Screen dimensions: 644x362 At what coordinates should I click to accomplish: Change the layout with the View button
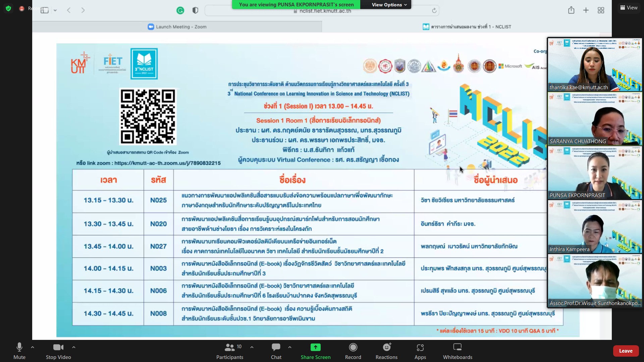pyautogui.click(x=629, y=8)
